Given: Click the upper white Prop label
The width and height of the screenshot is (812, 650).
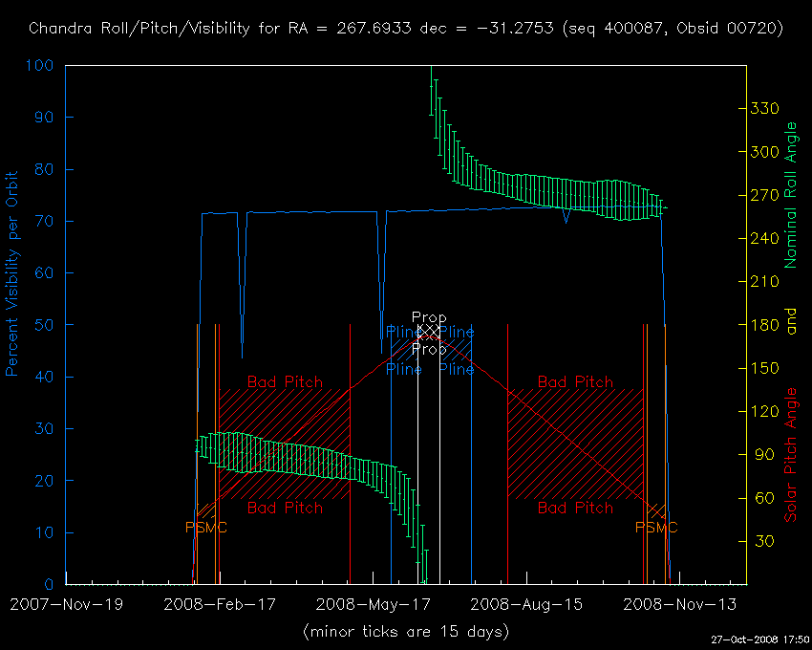Looking at the screenshot, I should click(429, 317).
